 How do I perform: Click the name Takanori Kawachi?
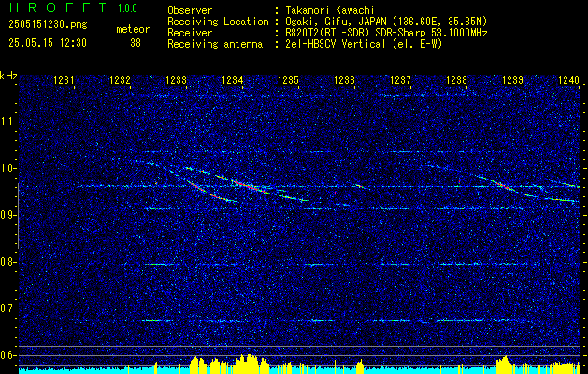click(x=330, y=10)
